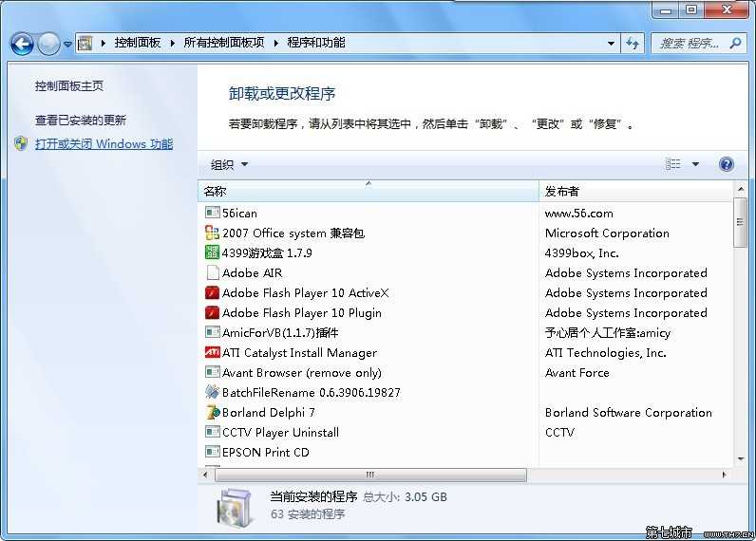Click installed programs icon in details pane
Image resolution: width=756 pixels, height=541 pixels.
(236, 508)
